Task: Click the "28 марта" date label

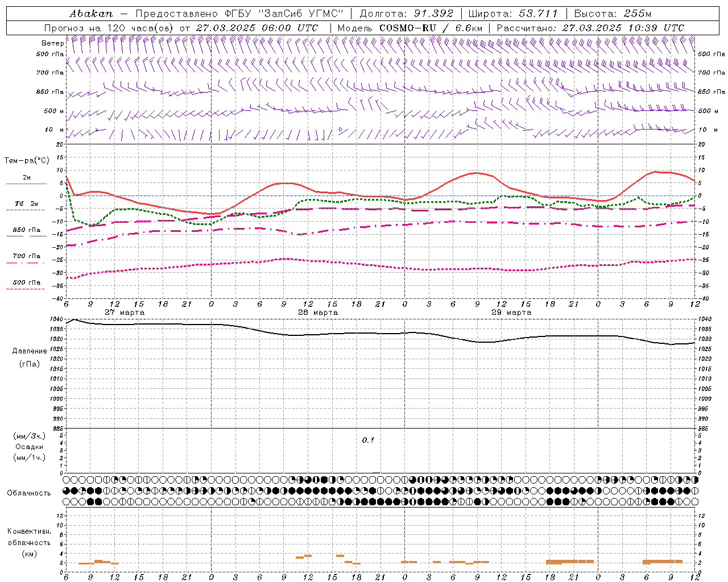Action: 318,313
